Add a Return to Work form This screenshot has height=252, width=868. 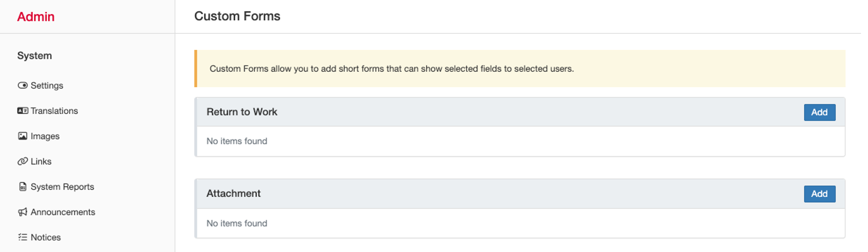(x=819, y=113)
